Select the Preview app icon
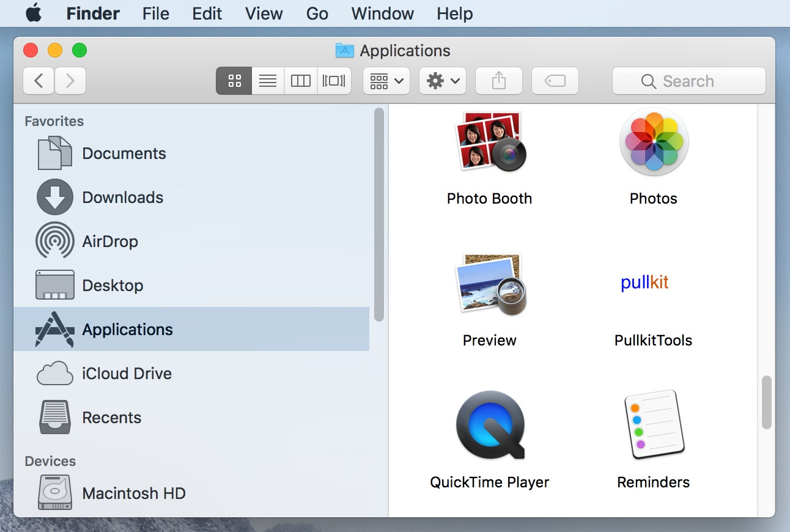The image size is (790, 532). [490, 284]
